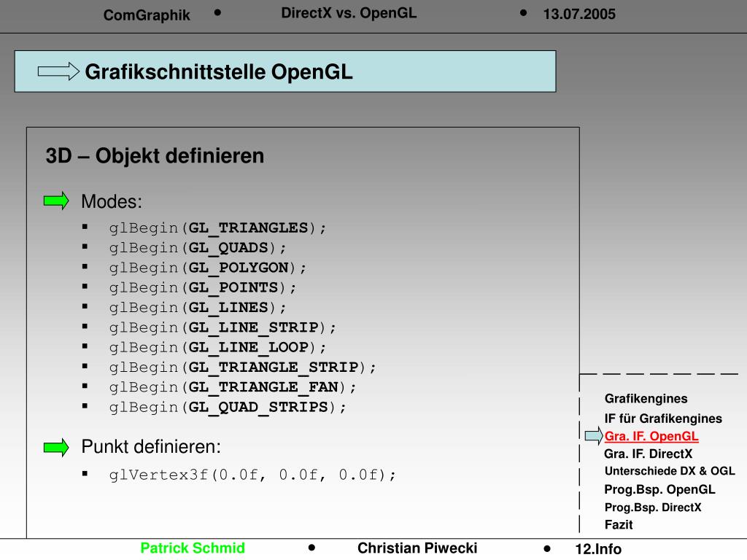Click the date 13.07.2005 in the header
Viewport: 747px width, 560px height.
[579, 15]
